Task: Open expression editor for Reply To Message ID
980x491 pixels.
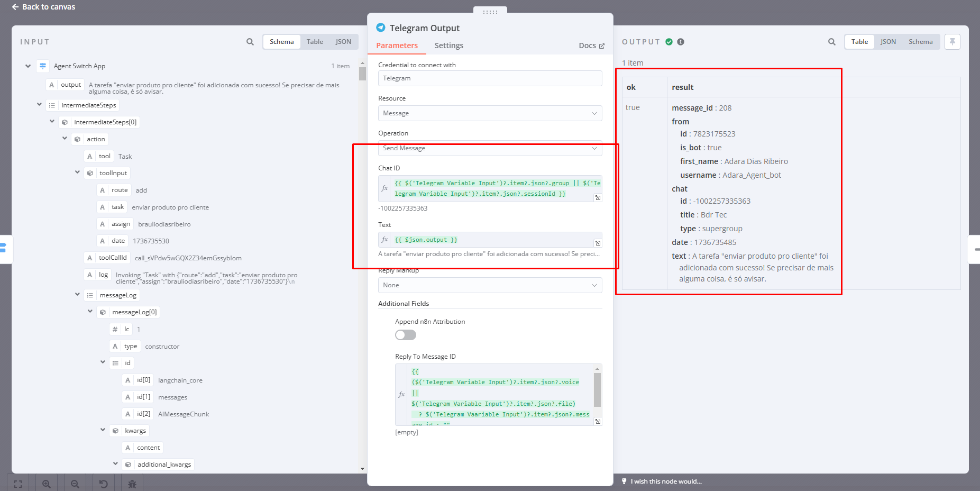Action: [598, 421]
